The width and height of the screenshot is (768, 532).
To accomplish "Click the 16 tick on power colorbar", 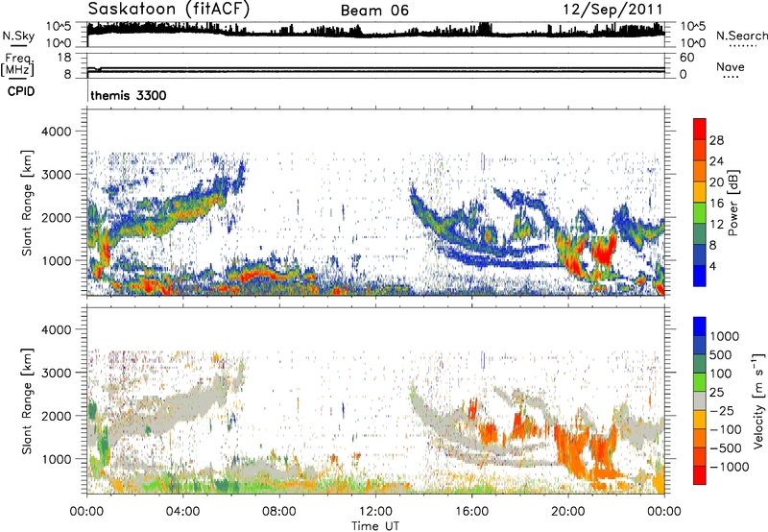I will (x=716, y=204).
